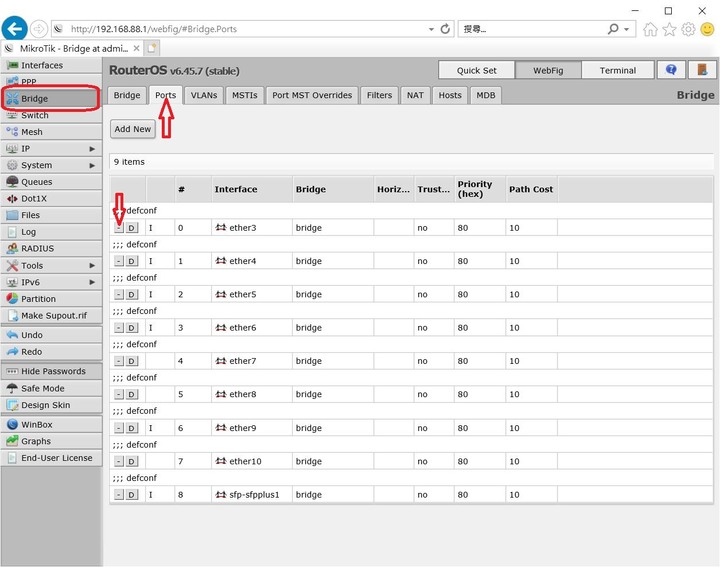Toggle Safe Mode in sidebar

(51, 388)
